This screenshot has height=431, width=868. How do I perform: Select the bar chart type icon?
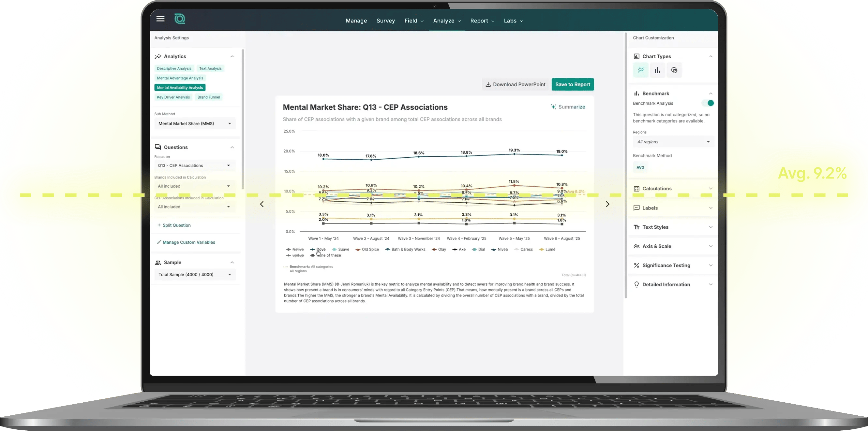pos(657,70)
